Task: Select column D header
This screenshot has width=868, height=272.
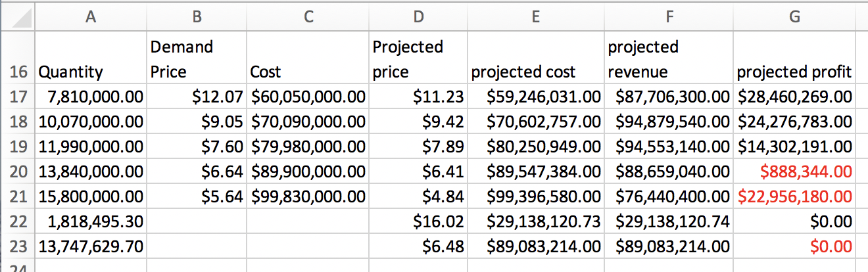Action: (418, 18)
